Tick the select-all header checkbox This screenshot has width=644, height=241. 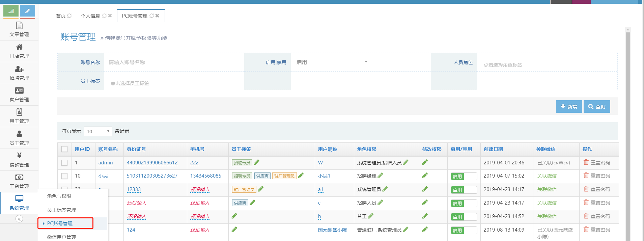point(64,149)
